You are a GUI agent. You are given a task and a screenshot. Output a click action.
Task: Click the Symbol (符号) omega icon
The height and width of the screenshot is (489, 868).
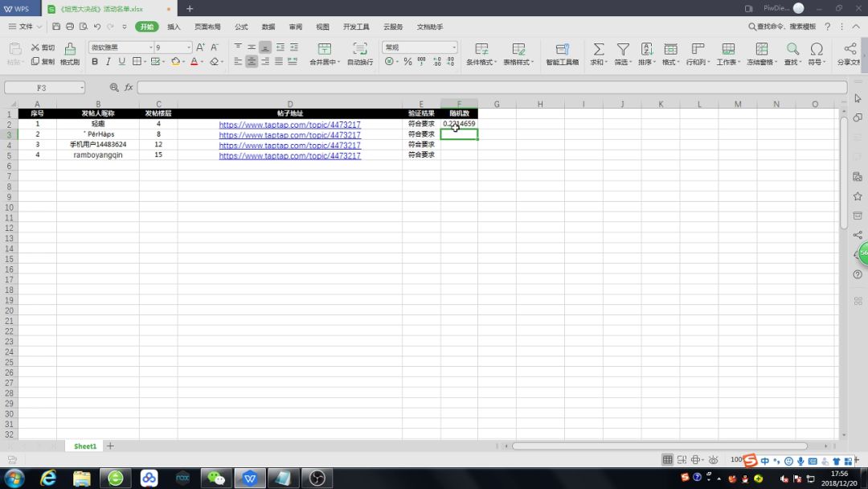(x=817, y=49)
